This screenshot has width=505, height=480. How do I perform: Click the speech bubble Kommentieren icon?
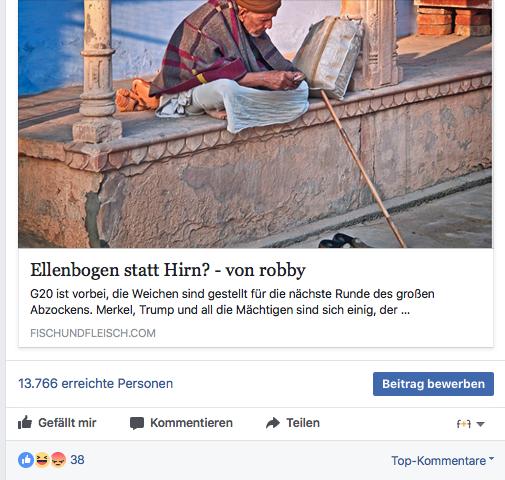coord(137,423)
